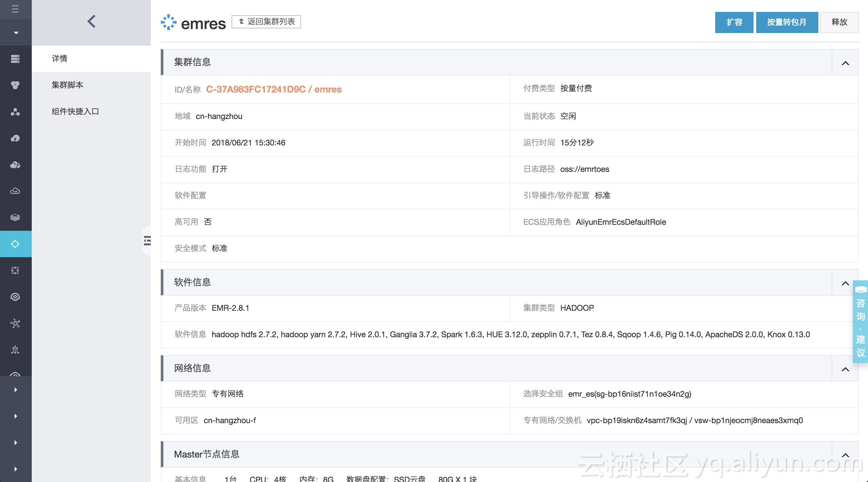Viewport: 868px width, 482px height.
Task: Click the product version EMR-2.8.1
Action: click(x=231, y=308)
